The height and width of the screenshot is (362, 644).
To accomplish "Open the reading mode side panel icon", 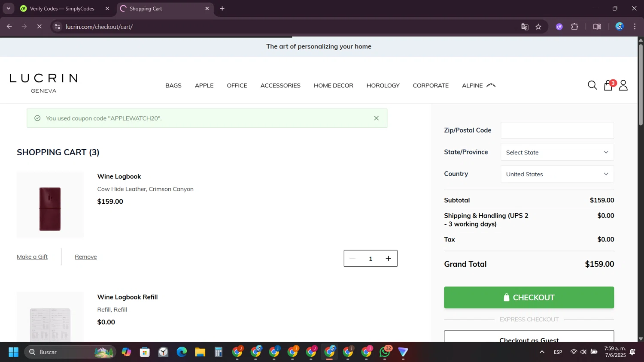I will pos(597,27).
